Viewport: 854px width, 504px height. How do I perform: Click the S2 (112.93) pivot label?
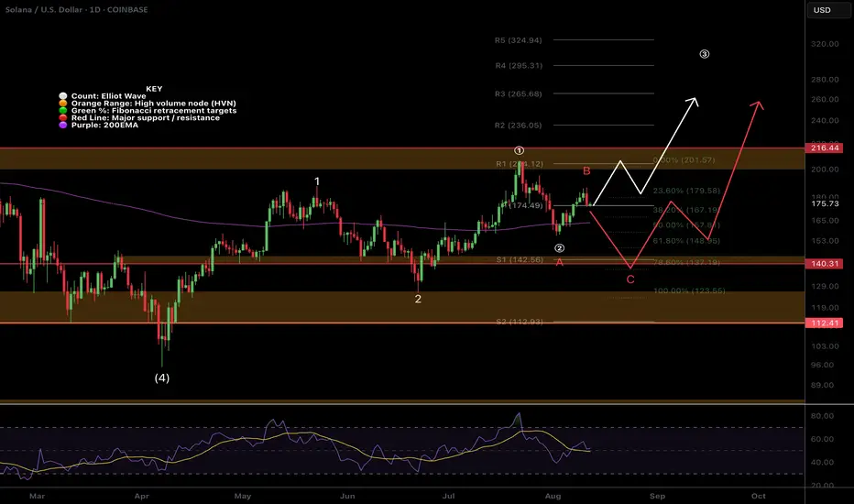(520, 322)
